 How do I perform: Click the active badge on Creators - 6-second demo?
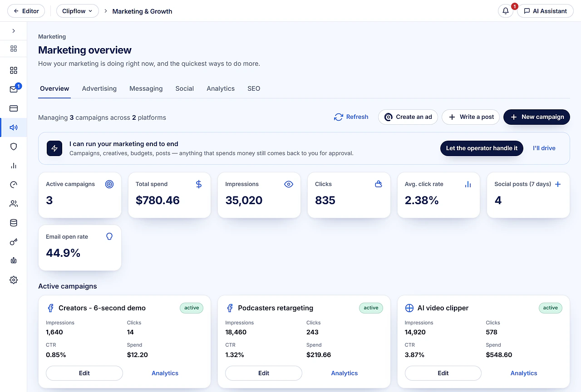192,308
